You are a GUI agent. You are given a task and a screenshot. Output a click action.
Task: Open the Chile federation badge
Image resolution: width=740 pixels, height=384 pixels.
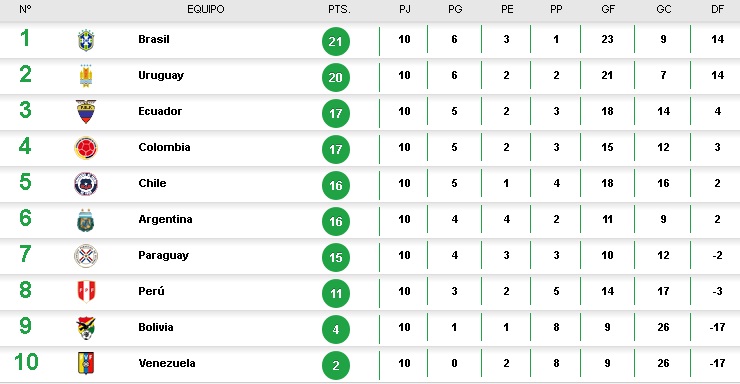pos(86,184)
